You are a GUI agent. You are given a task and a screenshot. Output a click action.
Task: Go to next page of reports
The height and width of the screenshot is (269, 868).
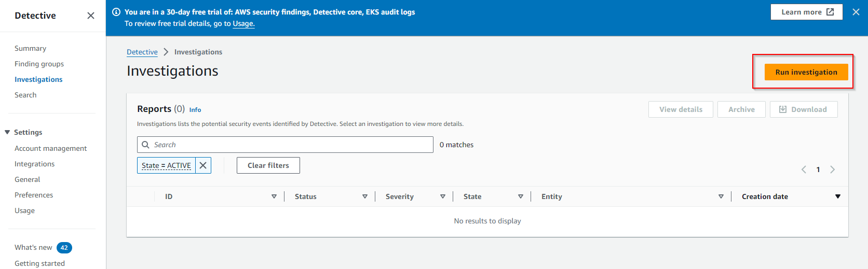click(x=832, y=169)
